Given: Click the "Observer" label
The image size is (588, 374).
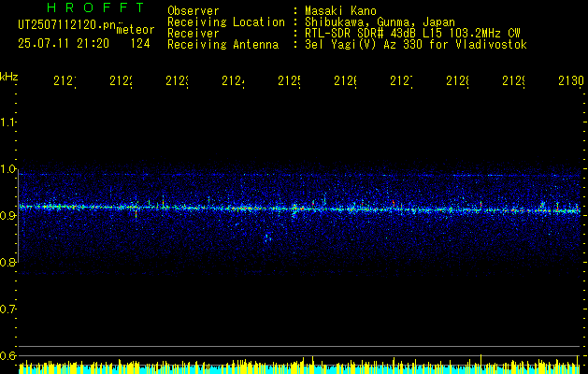Looking at the screenshot, I should pyautogui.click(x=194, y=11).
